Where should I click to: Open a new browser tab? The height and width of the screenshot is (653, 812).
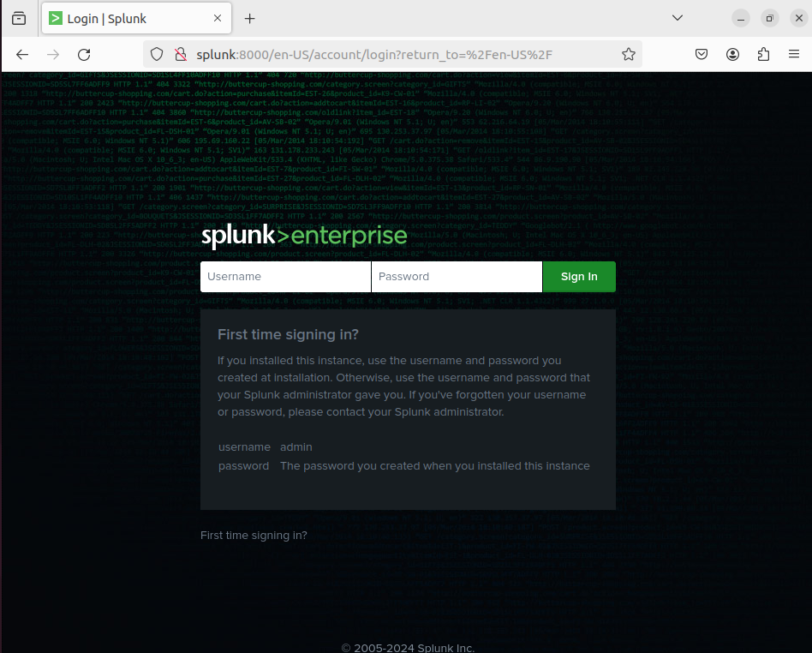pos(250,18)
